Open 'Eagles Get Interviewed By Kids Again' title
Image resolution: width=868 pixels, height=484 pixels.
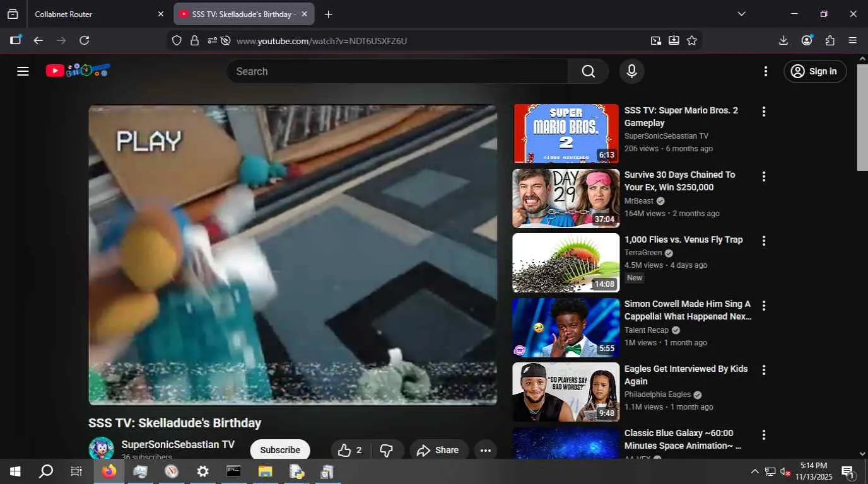tap(686, 375)
